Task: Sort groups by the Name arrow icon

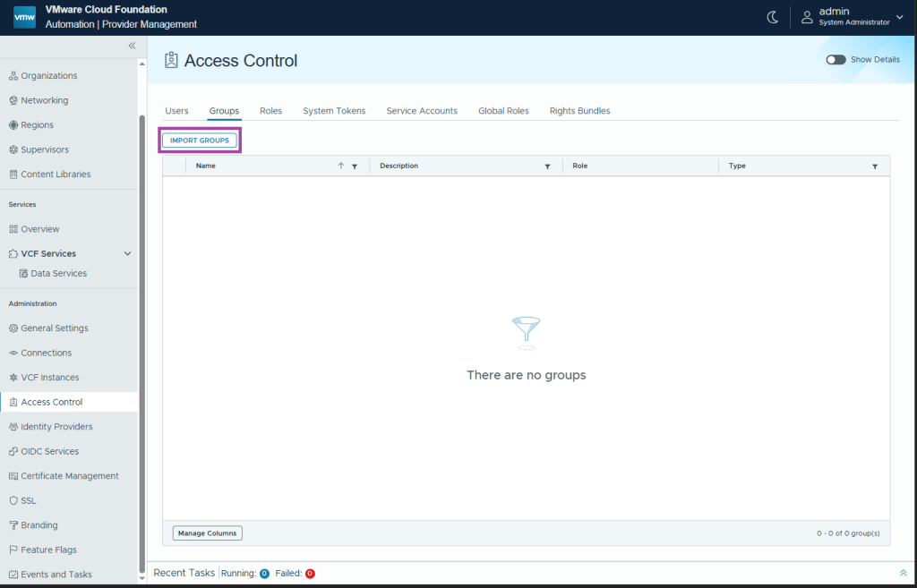Action: (341, 166)
